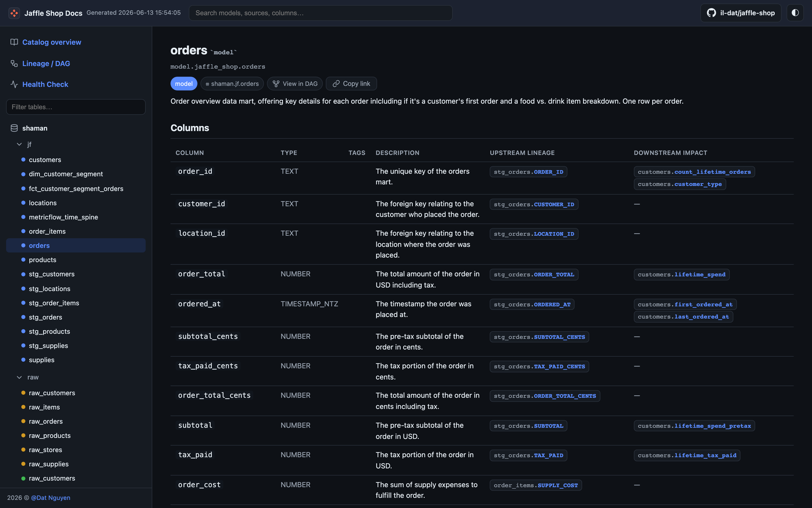The image size is (812, 508).
Task: Open downstream customers.lifetime_spend_pretax chip
Action: tap(694, 426)
